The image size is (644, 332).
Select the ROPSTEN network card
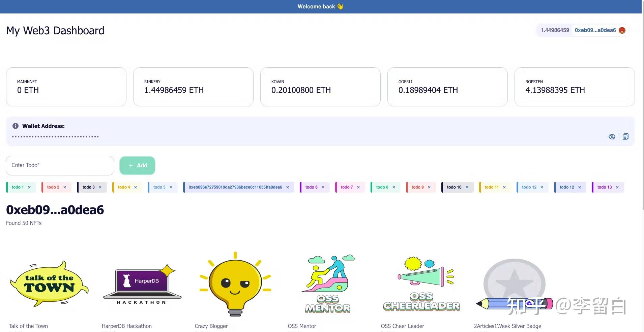575,87
